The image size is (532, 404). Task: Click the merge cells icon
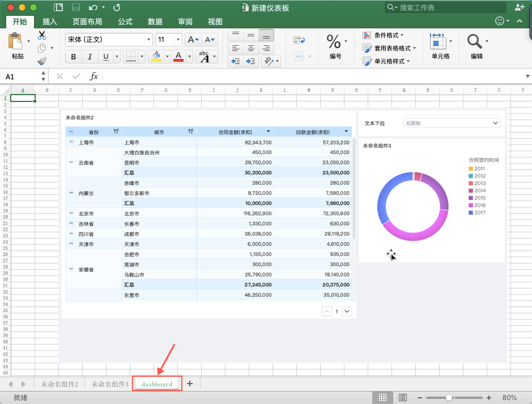point(299,56)
